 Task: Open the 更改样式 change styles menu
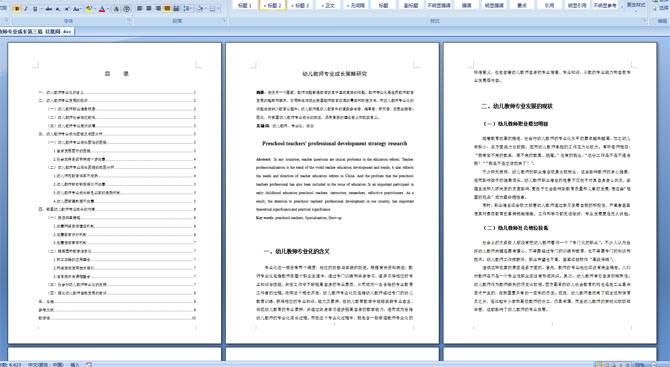pyautogui.click(x=636, y=6)
